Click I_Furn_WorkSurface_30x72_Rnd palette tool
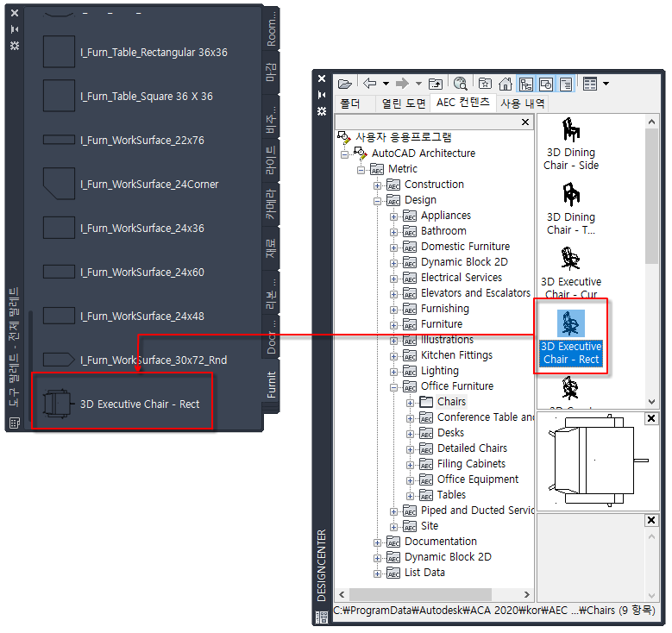 click(135, 360)
